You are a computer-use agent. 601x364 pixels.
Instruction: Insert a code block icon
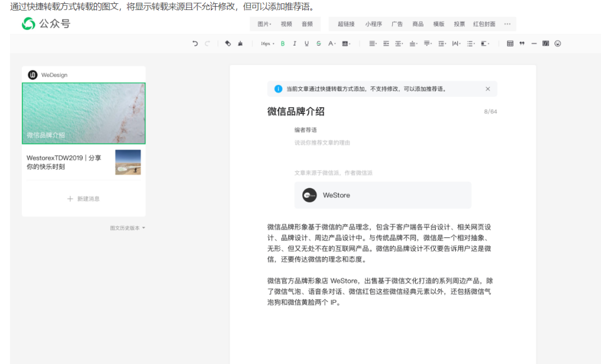(545, 43)
